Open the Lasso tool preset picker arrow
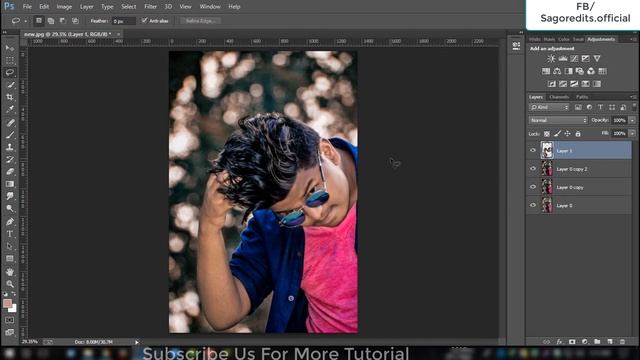Screen dimensions: 640x360 pos(26,21)
